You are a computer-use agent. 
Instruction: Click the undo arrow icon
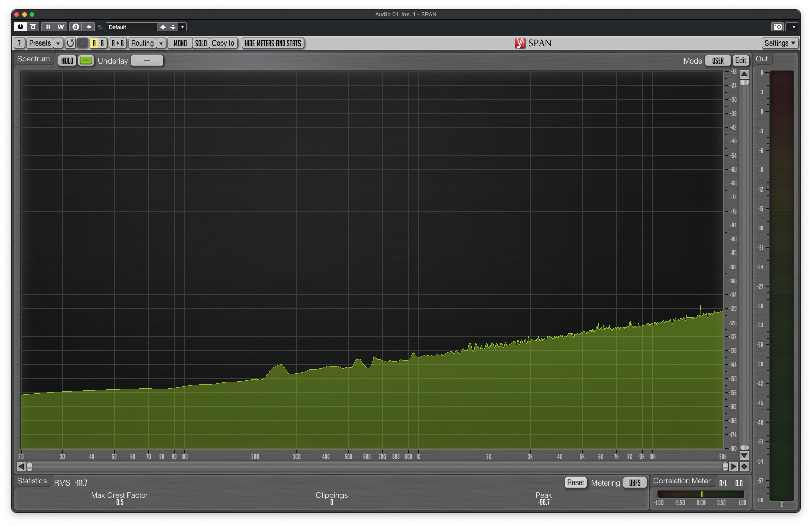coord(70,43)
